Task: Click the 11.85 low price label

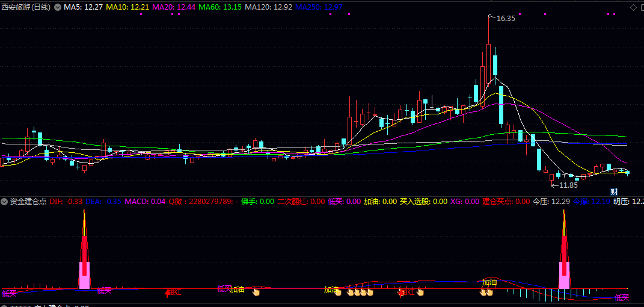Action: tap(568, 185)
